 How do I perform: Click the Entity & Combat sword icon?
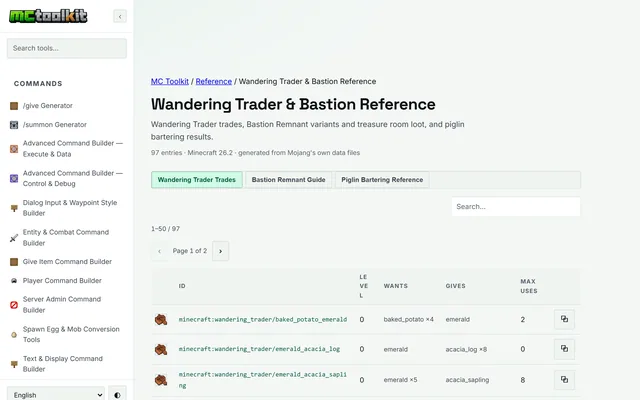(x=14, y=238)
